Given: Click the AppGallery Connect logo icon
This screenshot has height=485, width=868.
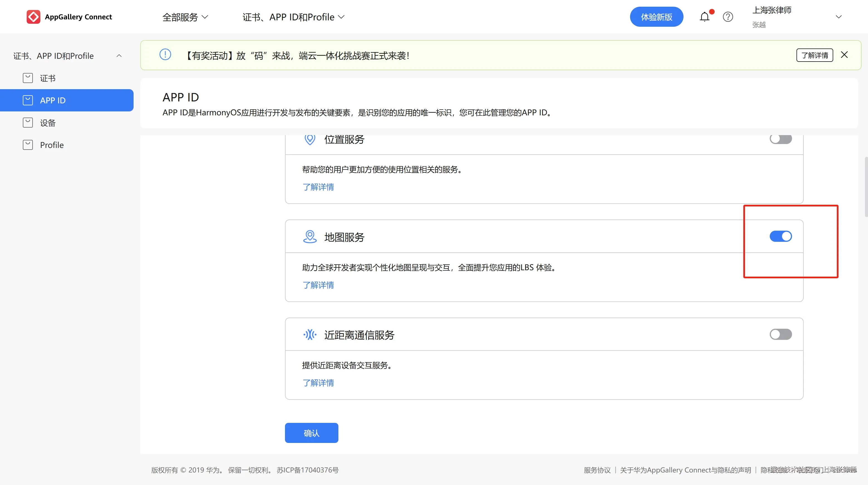Looking at the screenshot, I should [x=33, y=17].
